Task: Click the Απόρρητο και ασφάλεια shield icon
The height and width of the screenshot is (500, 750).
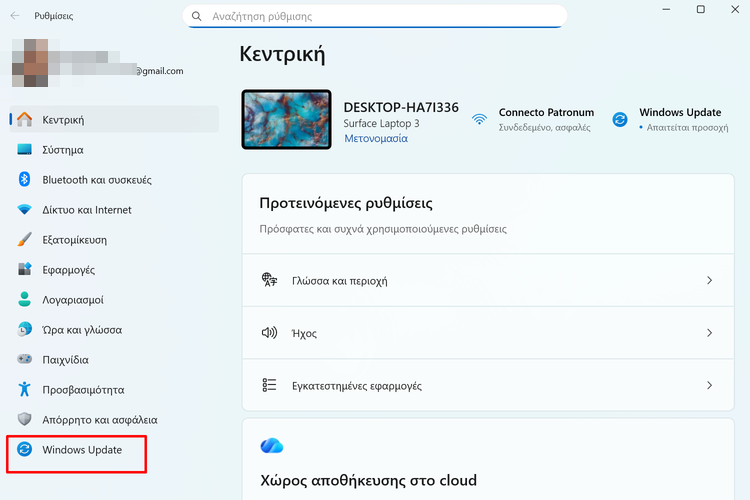Action: click(25, 420)
